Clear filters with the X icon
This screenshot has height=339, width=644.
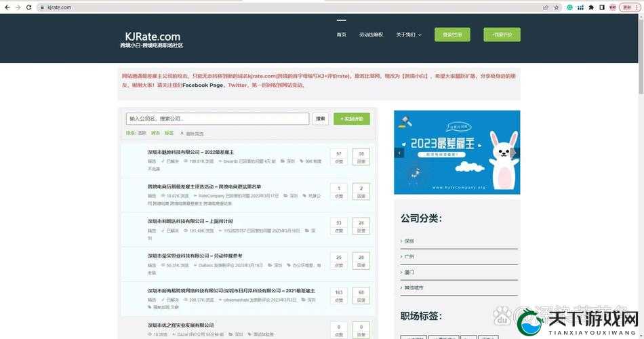(182, 134)
